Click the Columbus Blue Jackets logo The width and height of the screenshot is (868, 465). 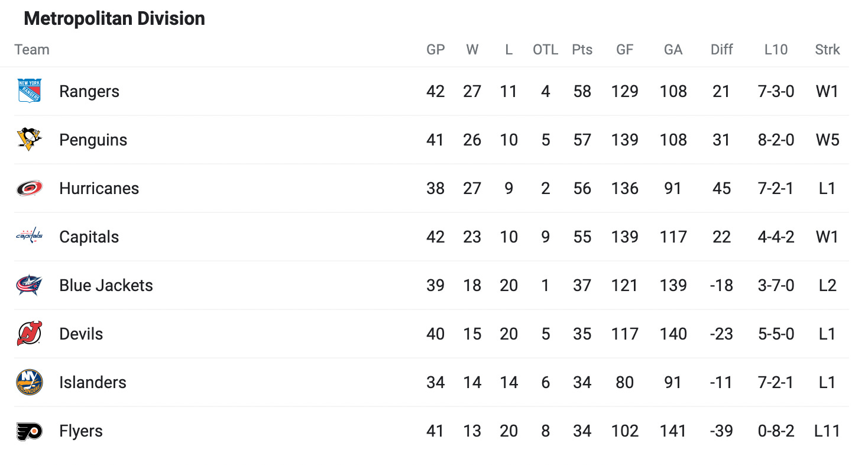click(29, 285)
